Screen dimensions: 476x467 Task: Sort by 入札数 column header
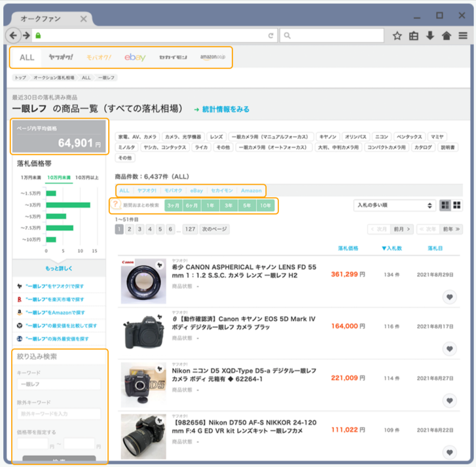click(391, 249)
